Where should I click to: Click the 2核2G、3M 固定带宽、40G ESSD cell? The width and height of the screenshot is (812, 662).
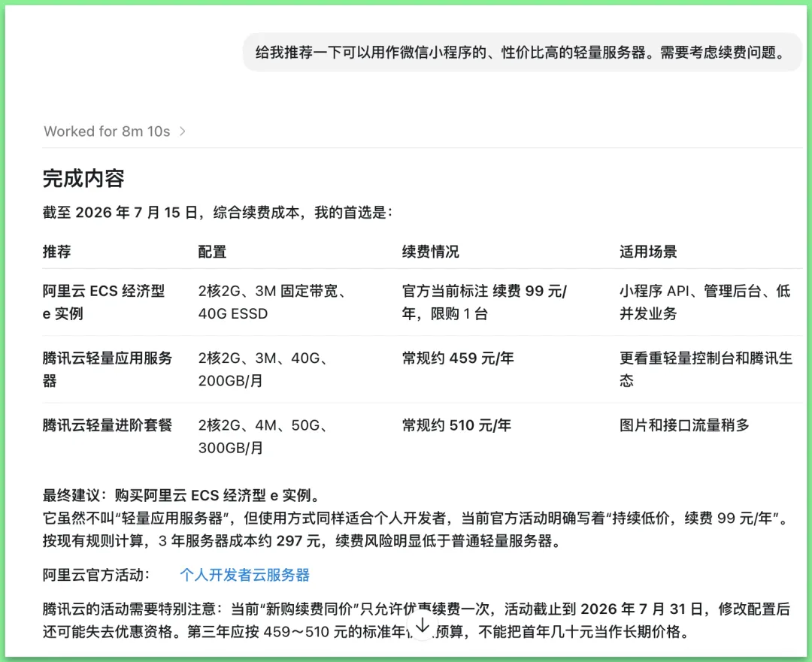coord(272,302)
